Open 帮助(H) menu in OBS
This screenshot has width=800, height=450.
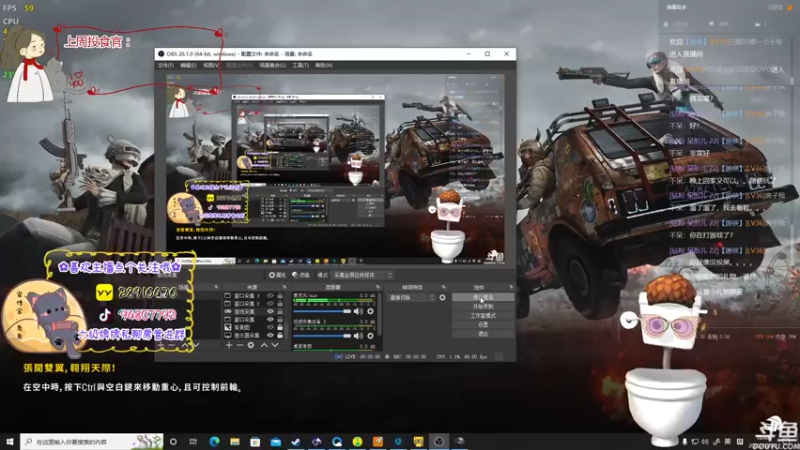pos(323,65)
